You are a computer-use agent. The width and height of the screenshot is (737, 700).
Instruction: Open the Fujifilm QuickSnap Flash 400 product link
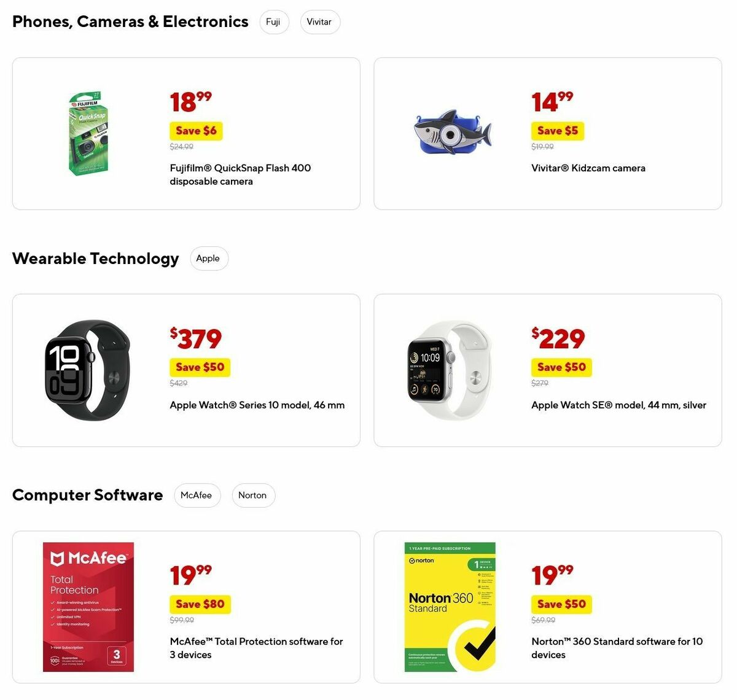240,174
